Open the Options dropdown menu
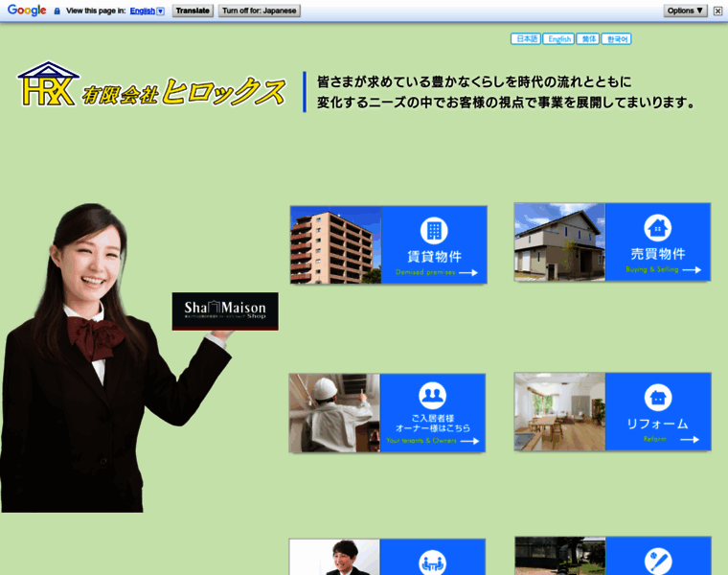Image resolution: width=728 pixels, height=575 pixels. [685, 11]
